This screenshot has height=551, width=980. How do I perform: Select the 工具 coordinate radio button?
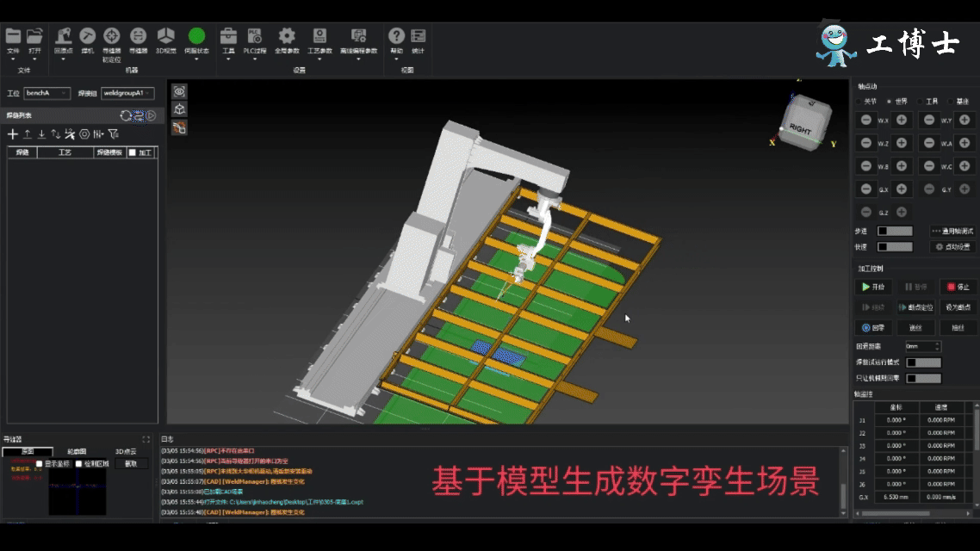point(920,102)
